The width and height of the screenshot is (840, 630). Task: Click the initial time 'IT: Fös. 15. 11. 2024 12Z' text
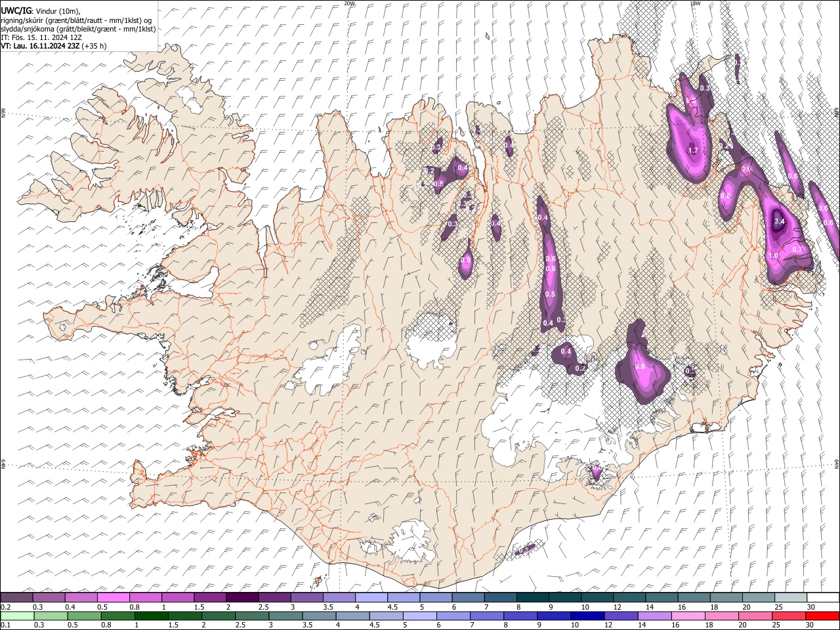click(41, 37)
